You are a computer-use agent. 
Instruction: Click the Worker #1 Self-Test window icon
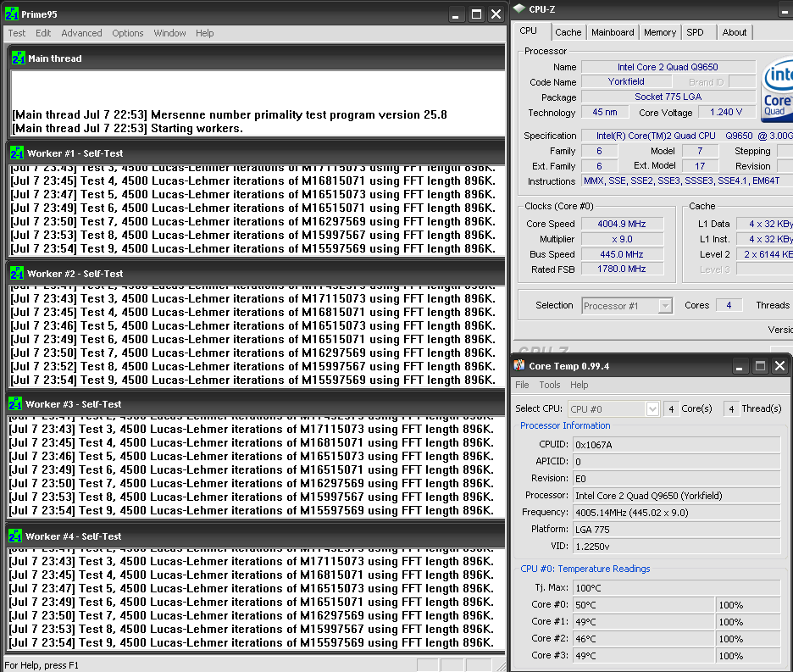click(x=17, y=153)
